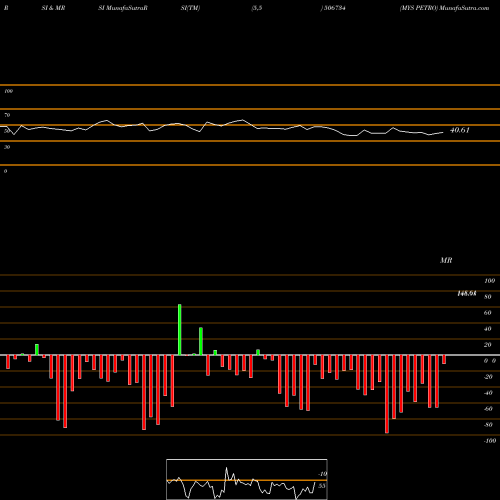Click the MR axis label -60

point(488,409)
